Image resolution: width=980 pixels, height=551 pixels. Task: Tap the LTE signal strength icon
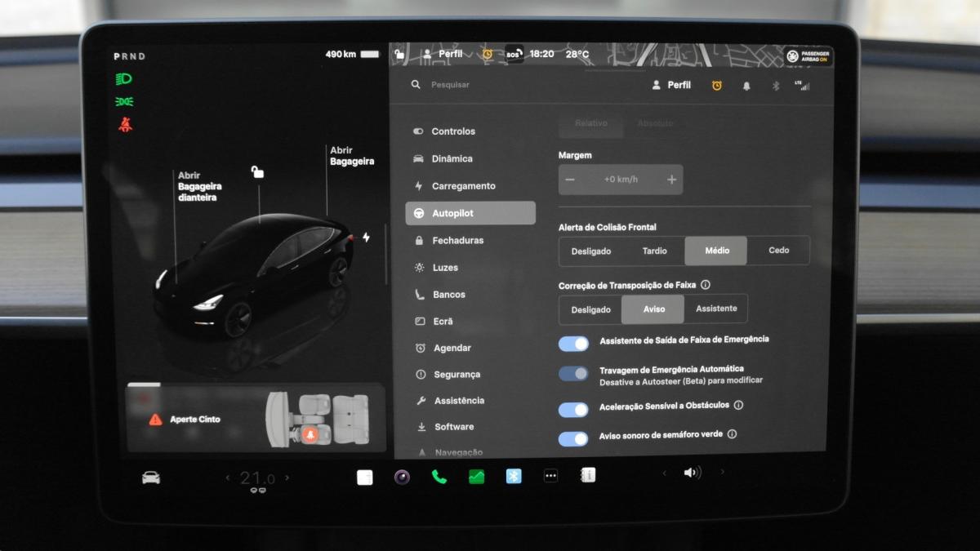[802, 85]
